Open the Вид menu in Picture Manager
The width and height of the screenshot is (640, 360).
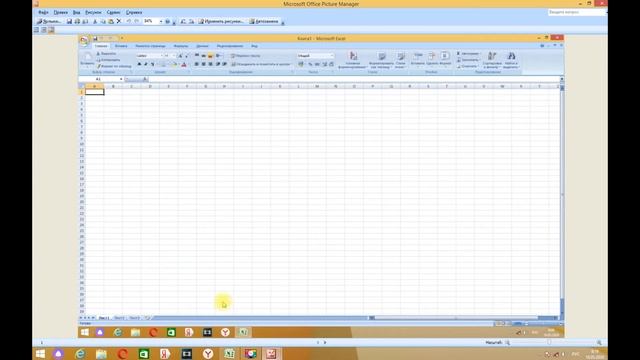click(x=77, y=13)
